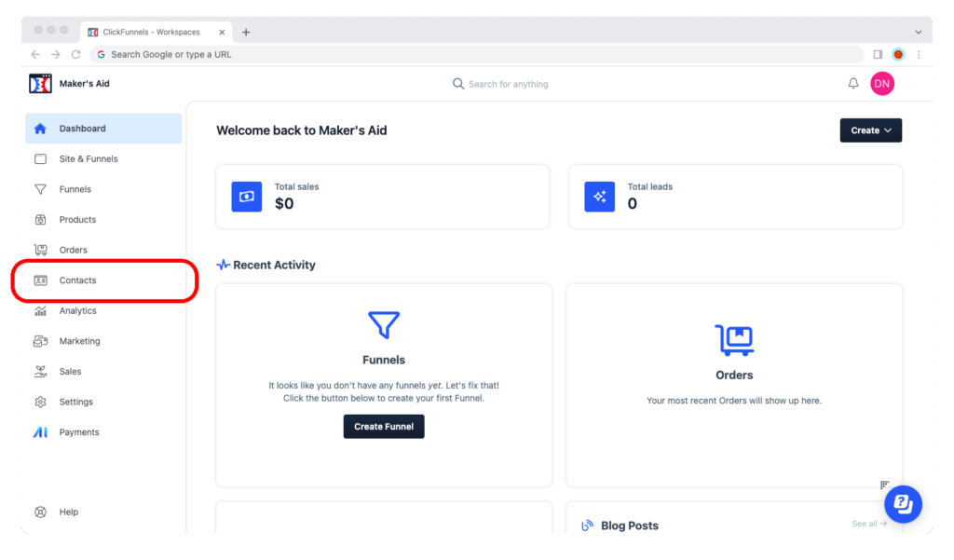The image size is (954, 560).
Task: Click the Sales hand icon
Action: pyautogui.click(x=40, y=371)
